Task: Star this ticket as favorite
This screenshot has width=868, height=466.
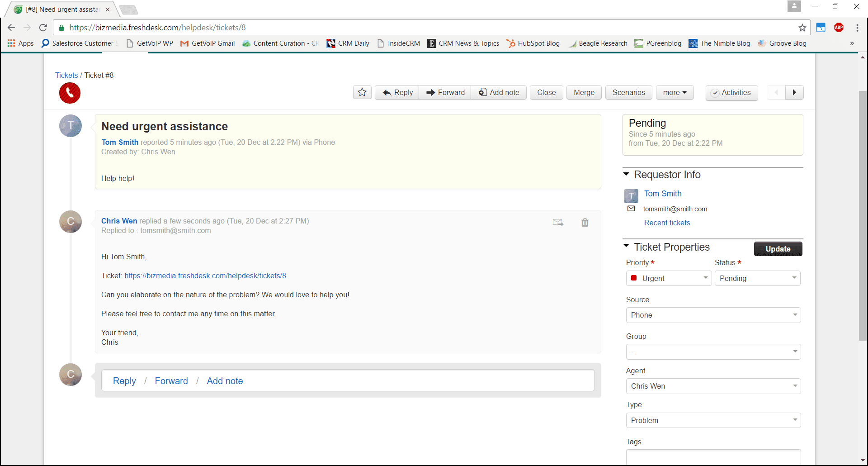Action: click(362, 92)
